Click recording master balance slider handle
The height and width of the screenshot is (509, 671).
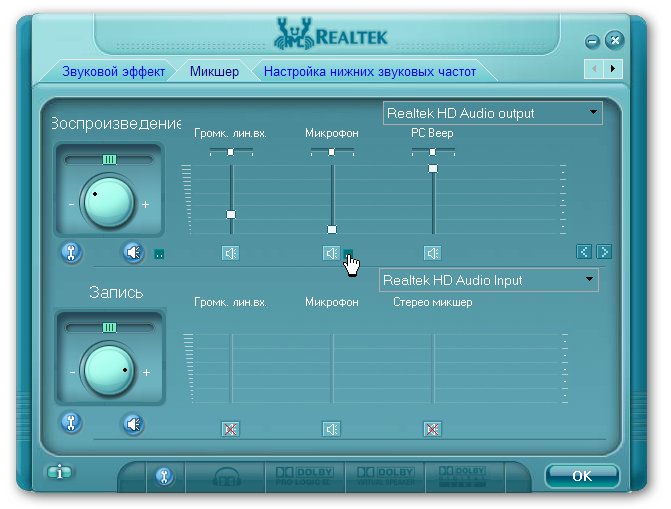[110, 327]
